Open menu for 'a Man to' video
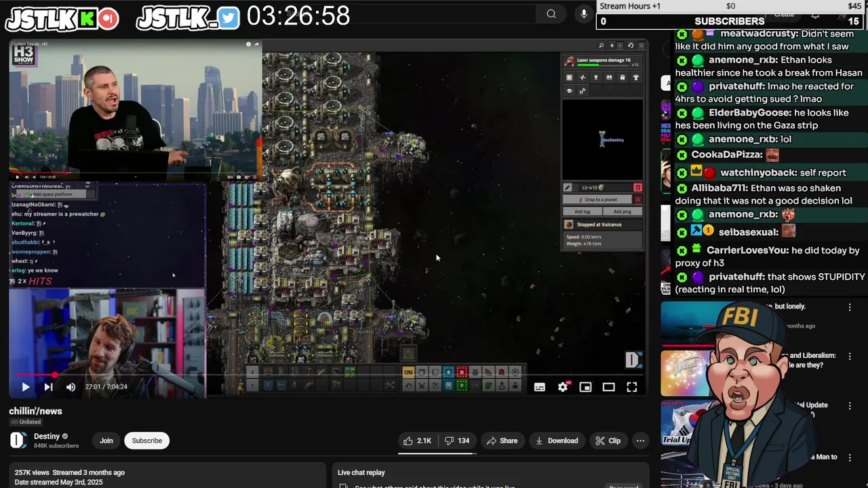This screenshot has width=868, height=488. click(850, 457)
